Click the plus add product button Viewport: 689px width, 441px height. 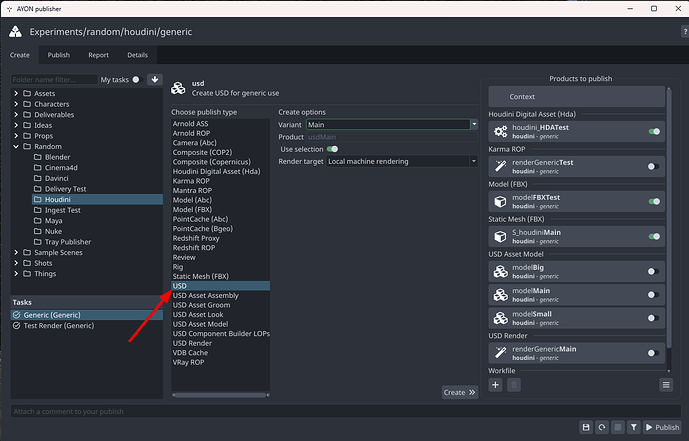[x=495, y=385]
